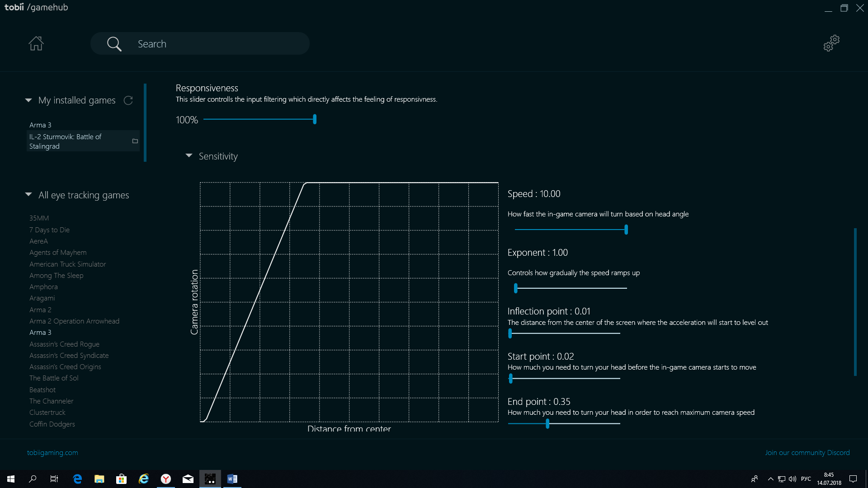Open File Explorer from the taskbar
Image resolution: width=868 pixels, height=488 pixels.
(99, 479)
